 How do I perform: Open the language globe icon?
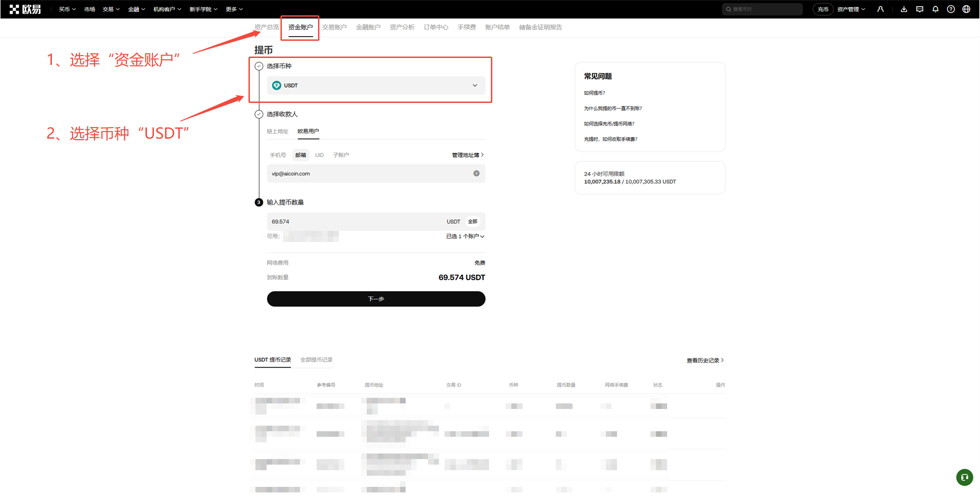(966, 9)
